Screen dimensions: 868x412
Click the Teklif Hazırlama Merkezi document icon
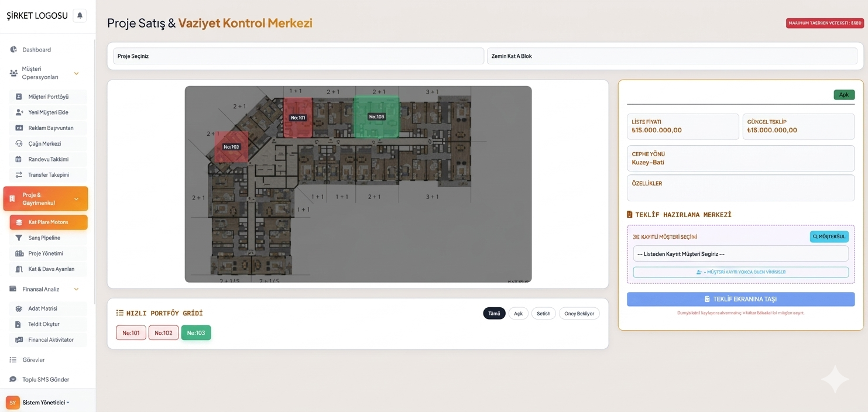click(x=630, y=215)
